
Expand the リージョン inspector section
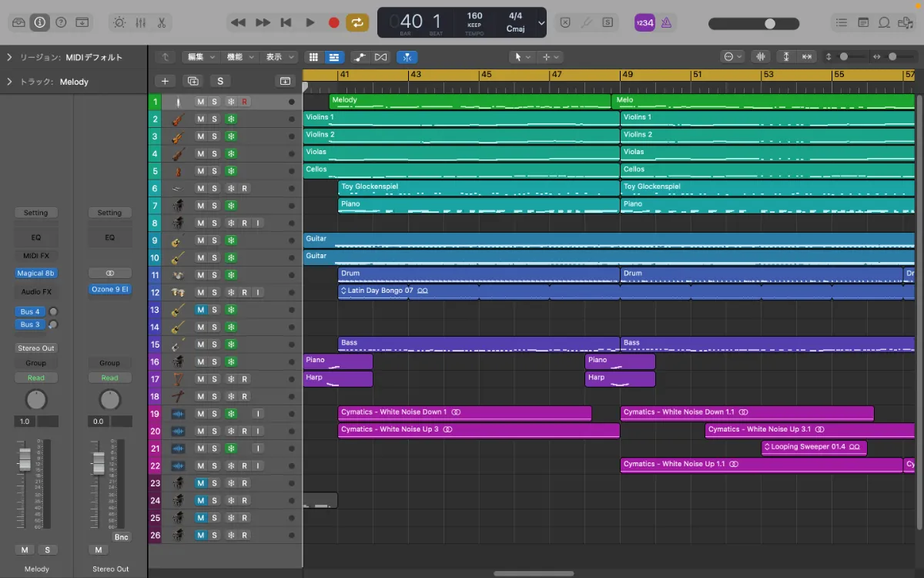[x=9, y=57]
